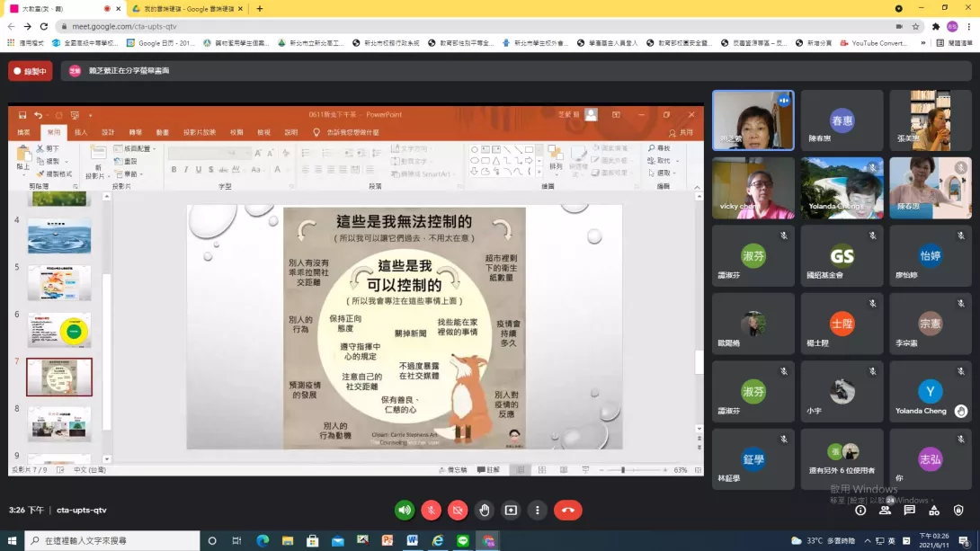This screenshot has height=551, width=980.
Task: Select the slide 6 thumbnail
Action: tap(58, 331)
